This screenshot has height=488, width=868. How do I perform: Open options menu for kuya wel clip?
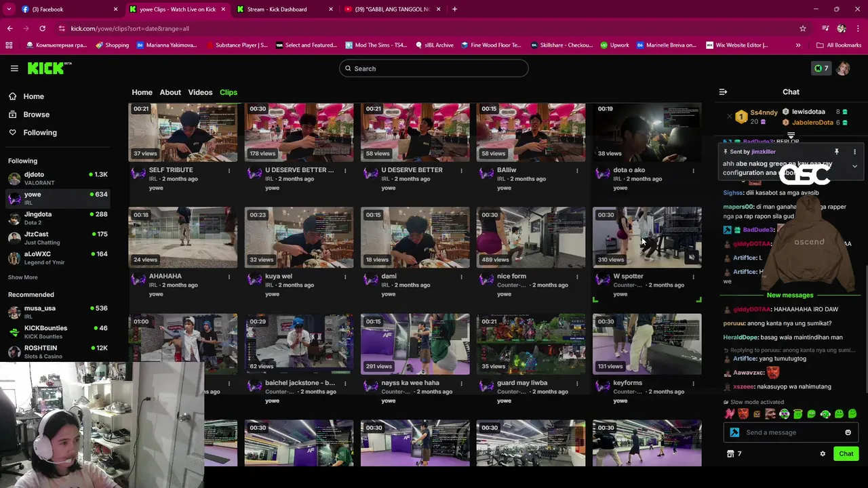345,277
